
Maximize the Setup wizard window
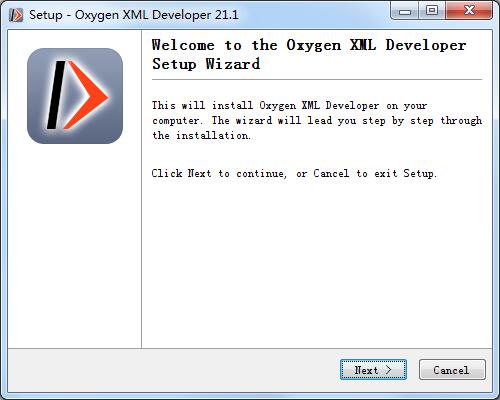click(x=432, y=11)
